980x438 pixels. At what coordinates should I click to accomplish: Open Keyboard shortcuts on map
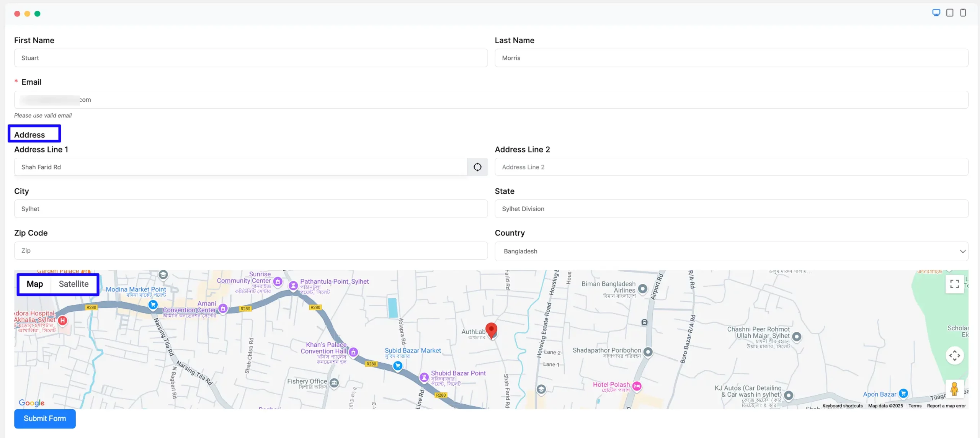click(x=843, y=406)
